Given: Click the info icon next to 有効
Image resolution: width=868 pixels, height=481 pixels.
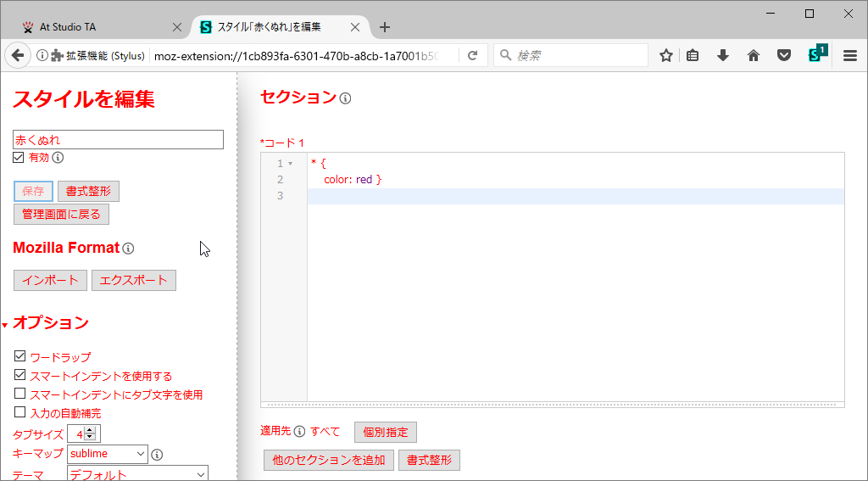Looking at the screenshot, I should (x=58, y=158).
